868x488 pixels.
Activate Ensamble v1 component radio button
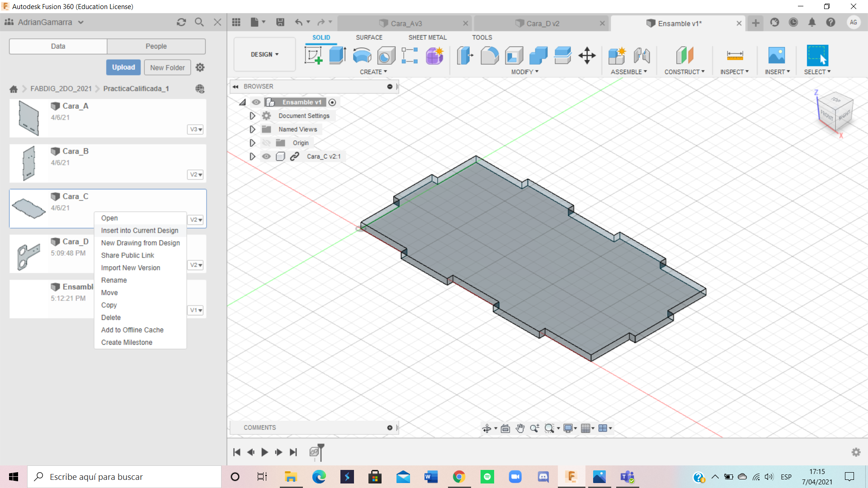[332, 102]
